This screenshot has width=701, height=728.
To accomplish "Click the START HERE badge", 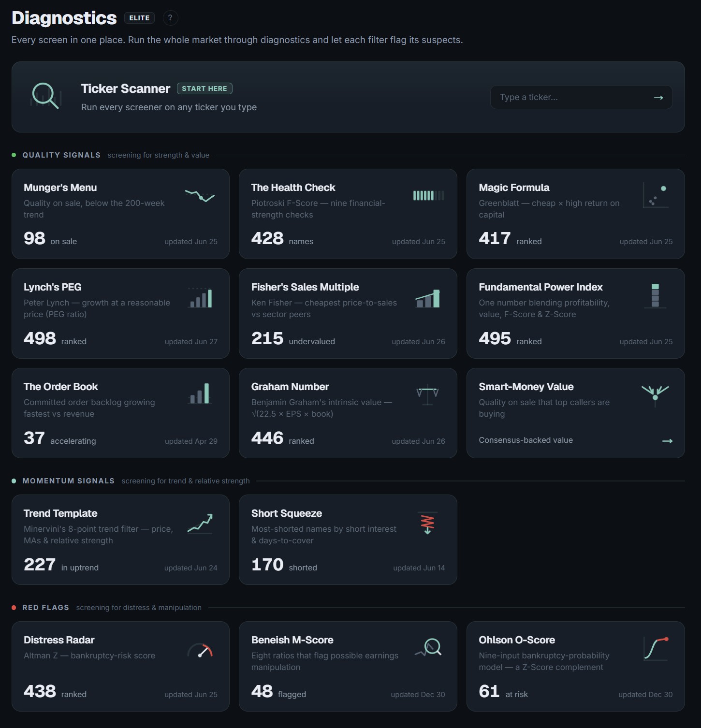I will pyautogui.click(x=204, y=88).
